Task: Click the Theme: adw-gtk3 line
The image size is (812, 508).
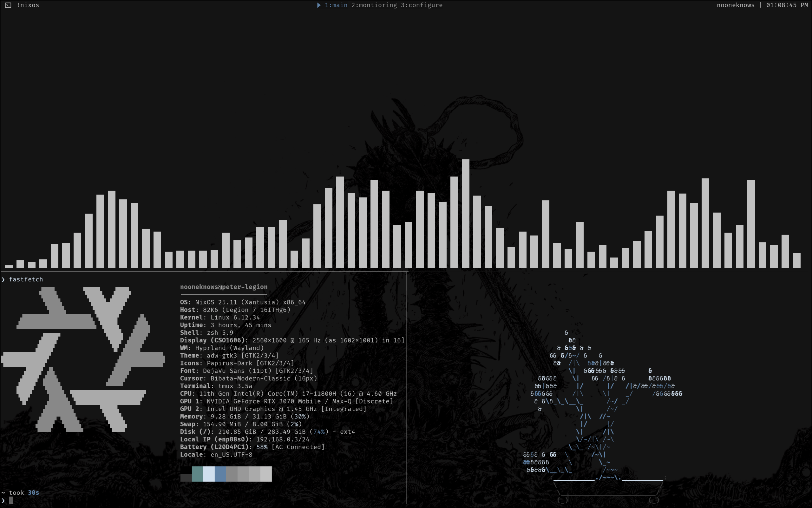Action: [x=230, y=356]
